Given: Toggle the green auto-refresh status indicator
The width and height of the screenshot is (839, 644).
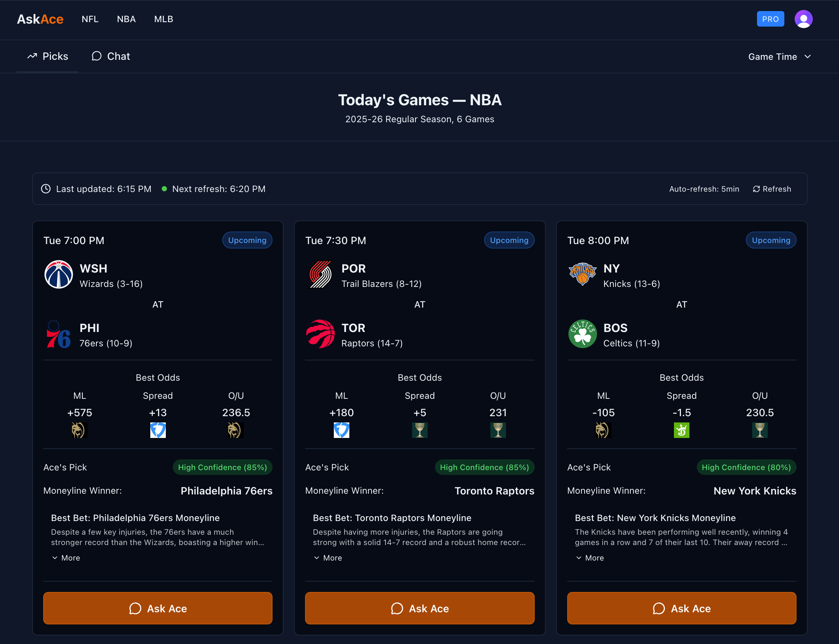Looking at the screenshot, I should (164, 189).
